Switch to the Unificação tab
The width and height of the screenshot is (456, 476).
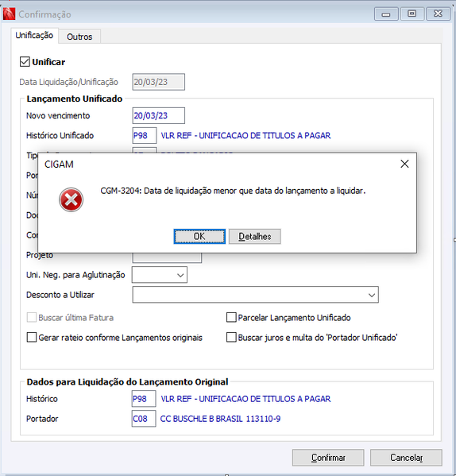pyautogui.click(x=34, y=36)
